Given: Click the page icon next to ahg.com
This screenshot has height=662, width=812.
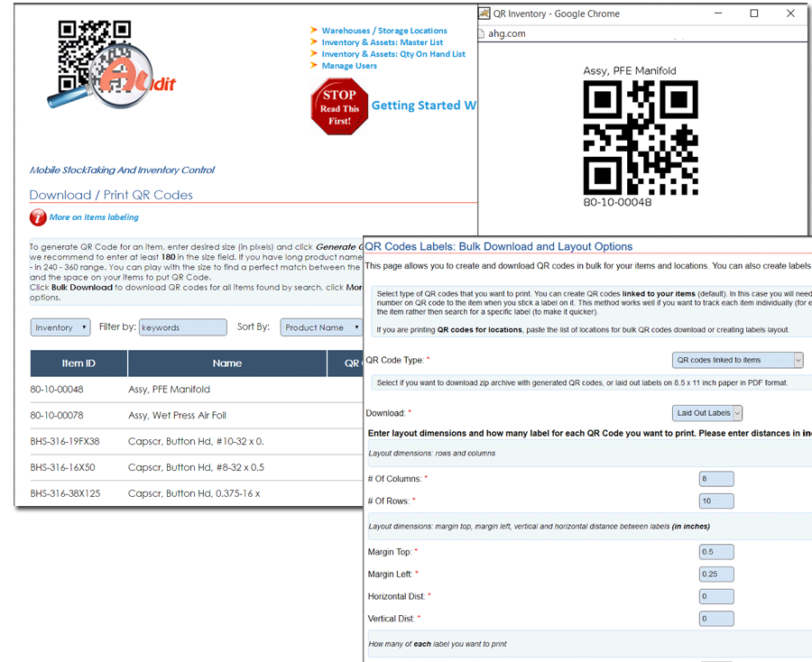Looking at the screenshot, I should click(481, 33).
